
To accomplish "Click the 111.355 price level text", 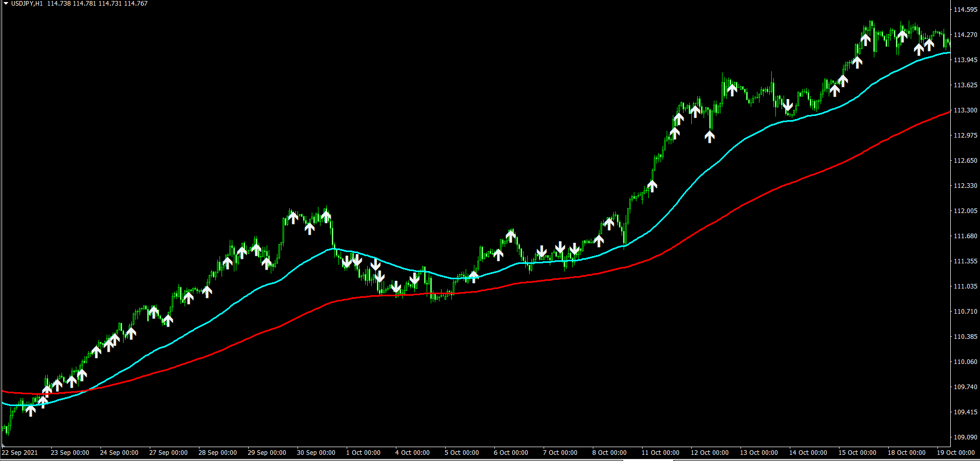I will [x=965, y=261].
